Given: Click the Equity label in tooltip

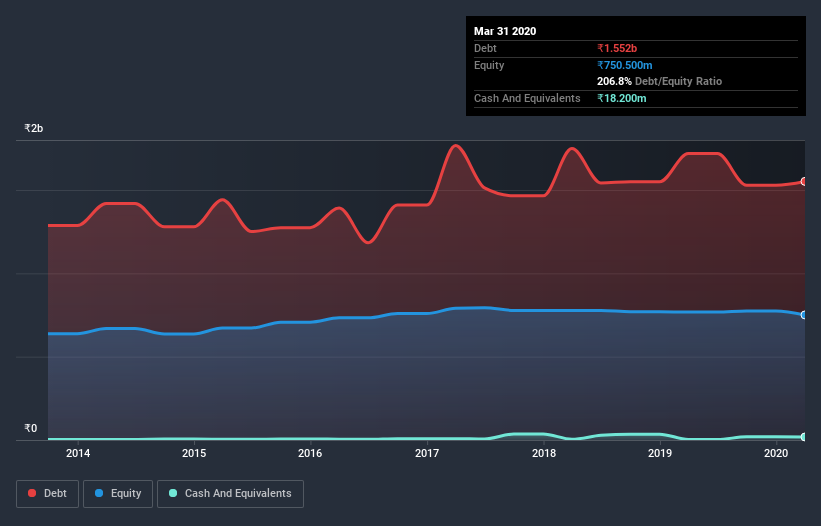Looking at the screenshot, I should click(x=489, y=65).
